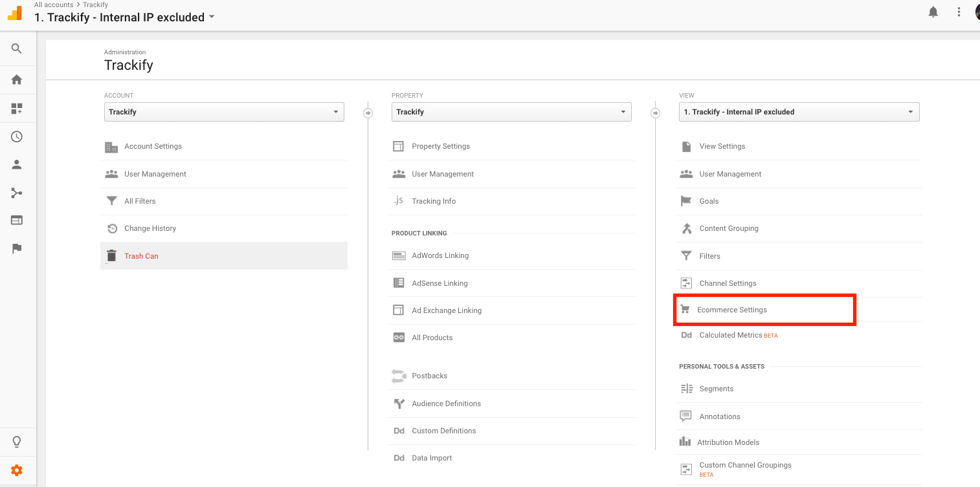Screen dimensions: 980x487
Task: Click the Account Settings building icon
Action: click(x=111, y=147)
